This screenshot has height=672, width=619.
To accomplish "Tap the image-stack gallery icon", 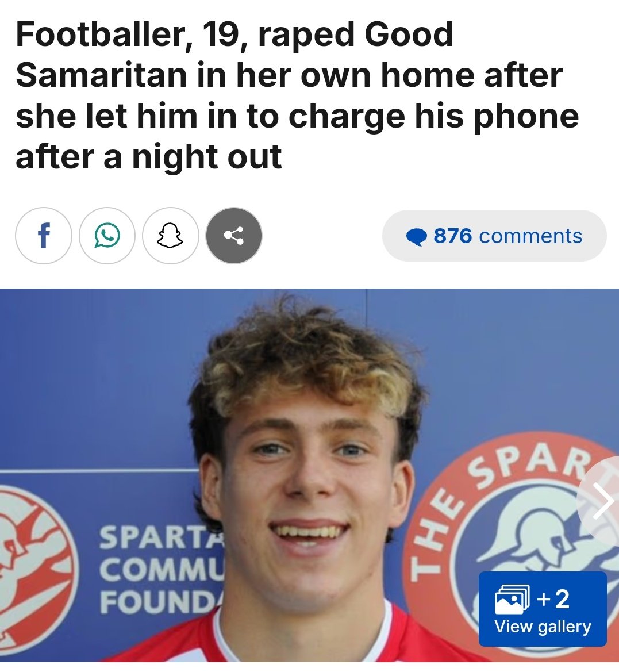I will (512, 599).
